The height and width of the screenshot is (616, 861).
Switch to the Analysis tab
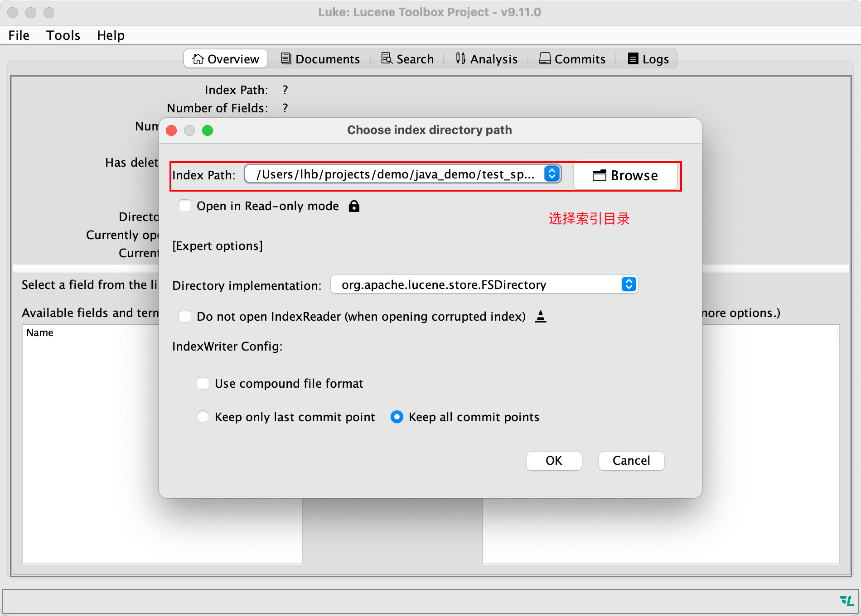pos(486,59)
